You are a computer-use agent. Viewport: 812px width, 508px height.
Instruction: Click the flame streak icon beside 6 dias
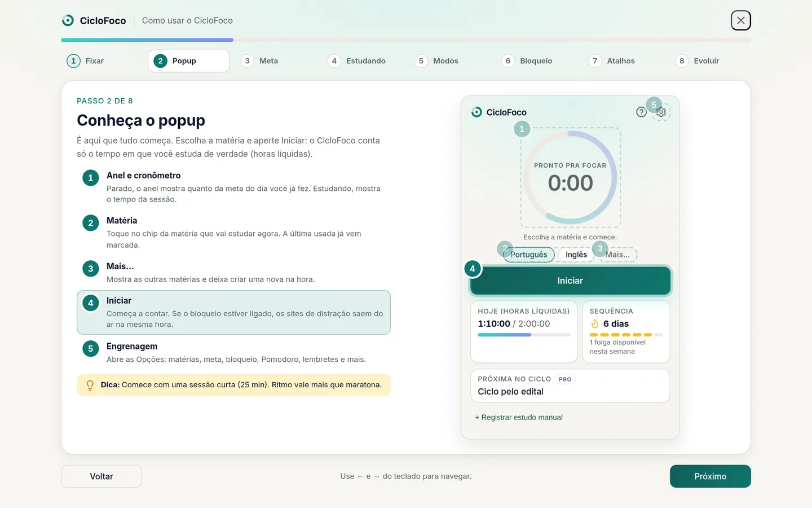595,323
